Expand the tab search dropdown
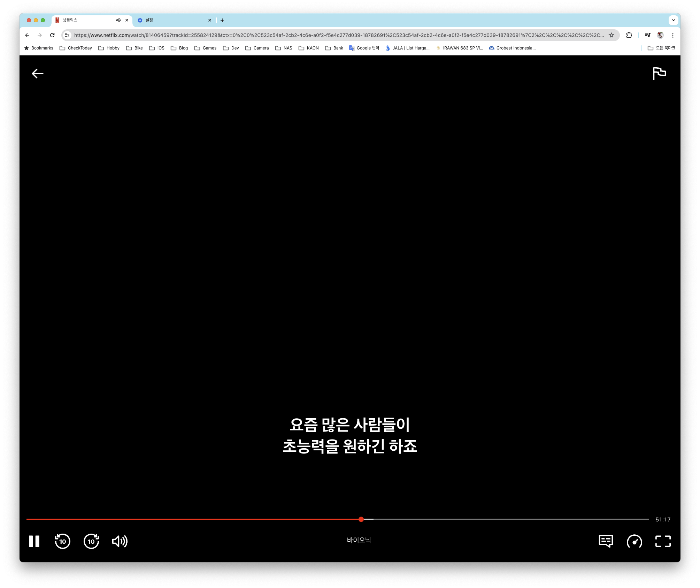700x588 pixels. [x=673, y=20]
